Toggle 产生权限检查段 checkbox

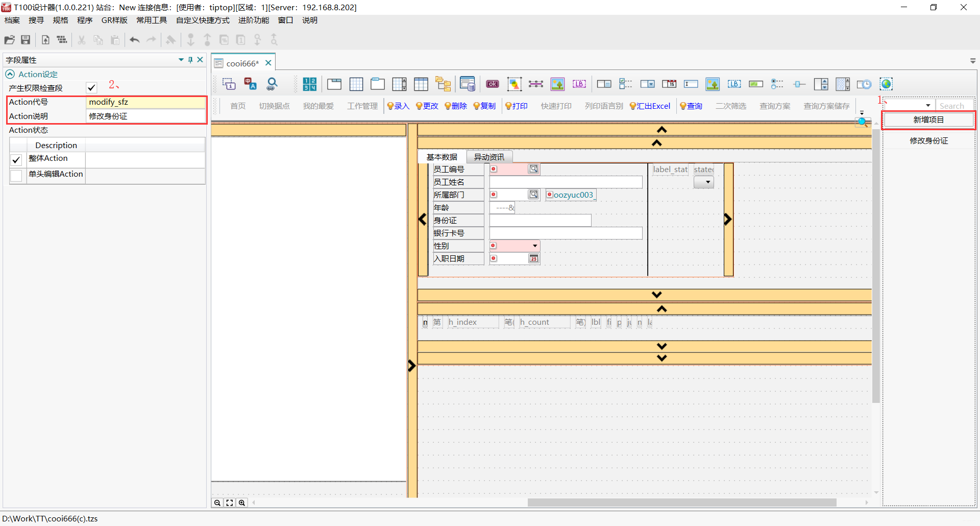pyautogui.click(x=92, y=88)
